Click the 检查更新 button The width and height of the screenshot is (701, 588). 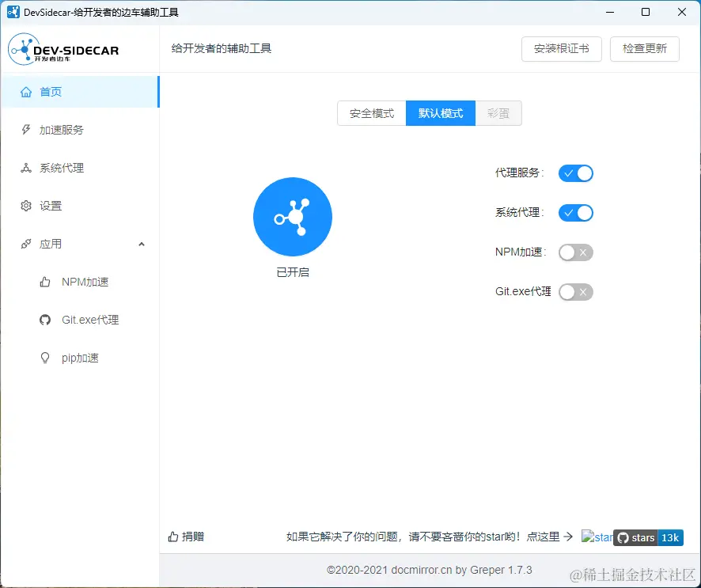[x=645, y=49]
